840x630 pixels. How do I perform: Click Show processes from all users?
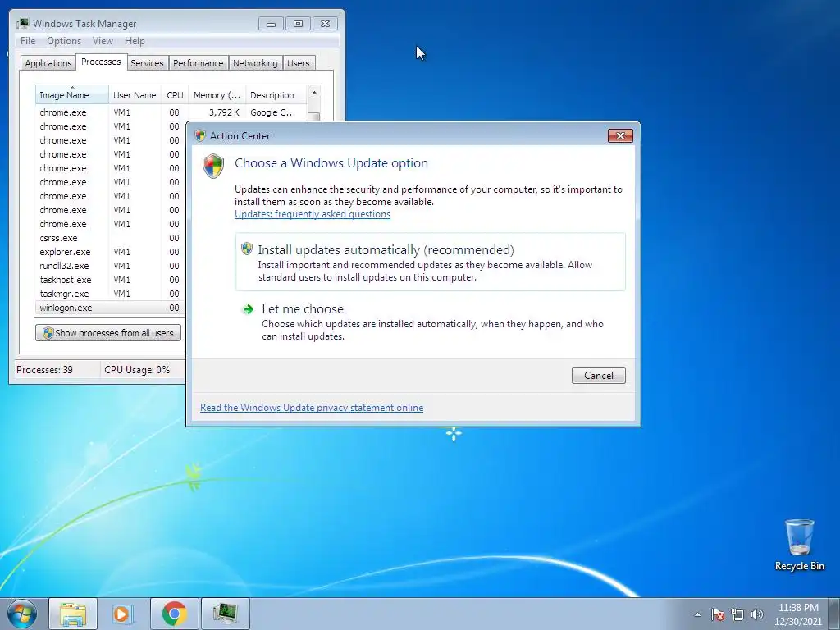pyautogui.click(x=108, y=333)
